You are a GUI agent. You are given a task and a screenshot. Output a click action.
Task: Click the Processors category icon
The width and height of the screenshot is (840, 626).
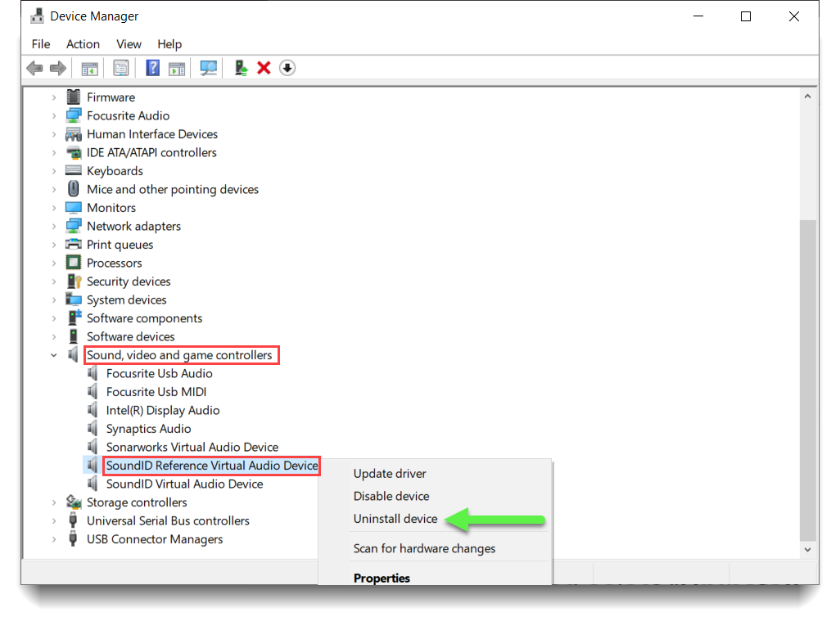(74, 263)
